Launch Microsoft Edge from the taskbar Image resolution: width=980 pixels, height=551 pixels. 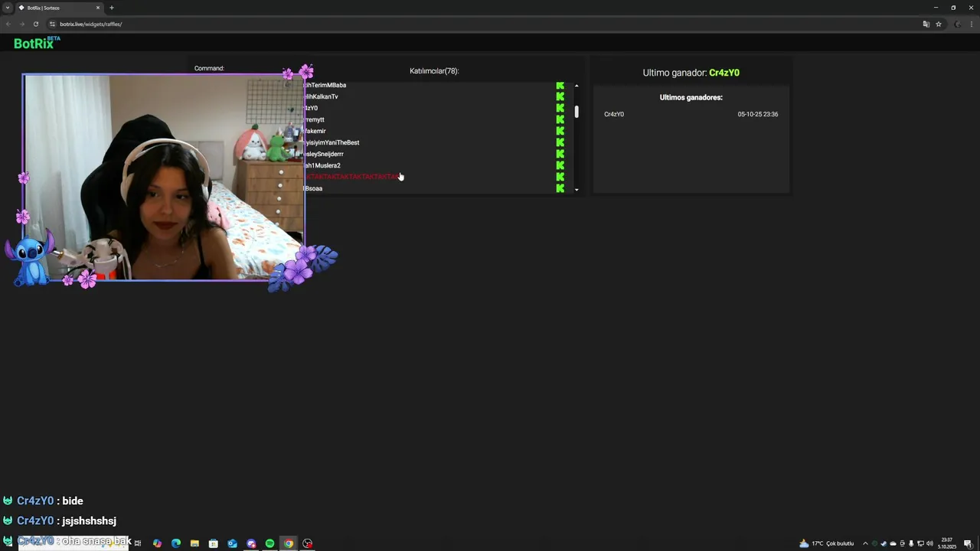click(x=176, y=543)
